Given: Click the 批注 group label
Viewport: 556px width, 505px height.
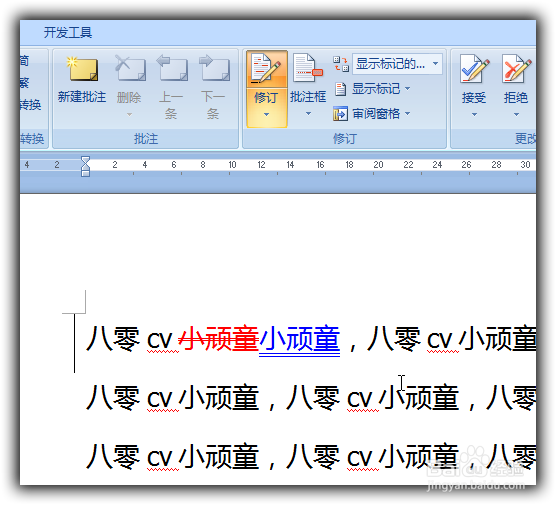Looking at the screenshot, I should click(146, 139).
